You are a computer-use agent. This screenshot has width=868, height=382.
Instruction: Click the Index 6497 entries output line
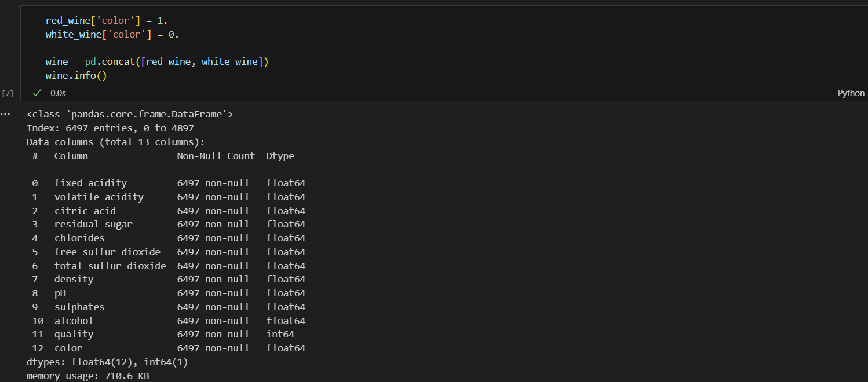click(x=110, y=128)
